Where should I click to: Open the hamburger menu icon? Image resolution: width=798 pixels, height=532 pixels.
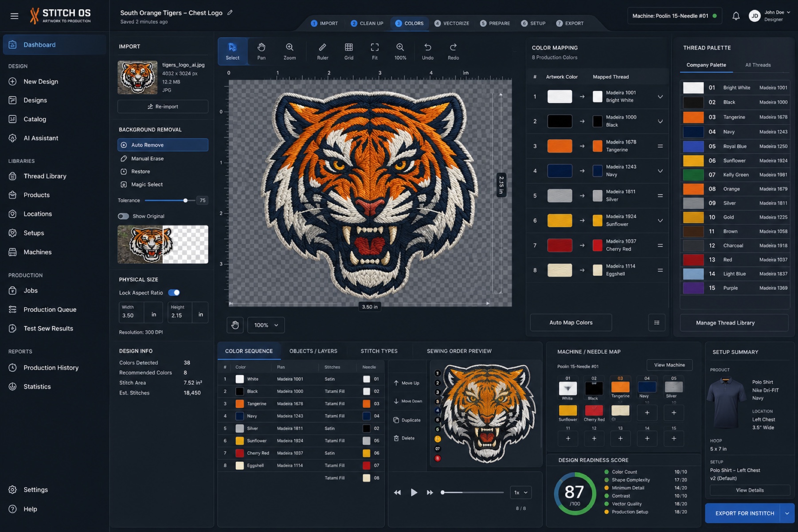[14, 16]
